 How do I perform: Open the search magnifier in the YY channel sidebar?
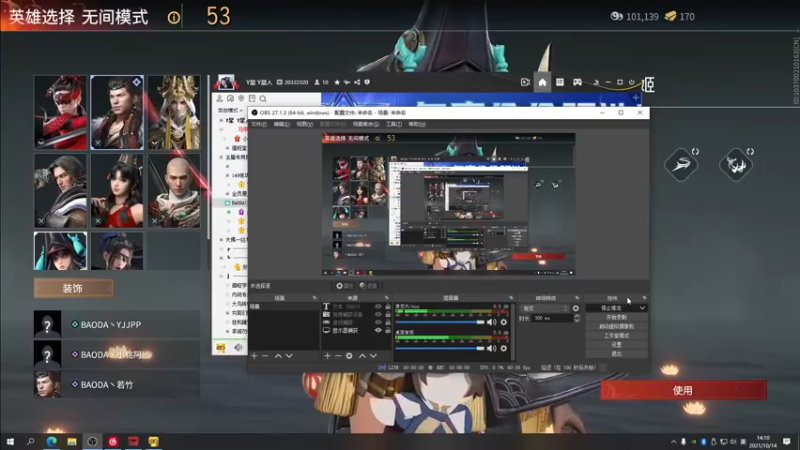tap(263, 98)
